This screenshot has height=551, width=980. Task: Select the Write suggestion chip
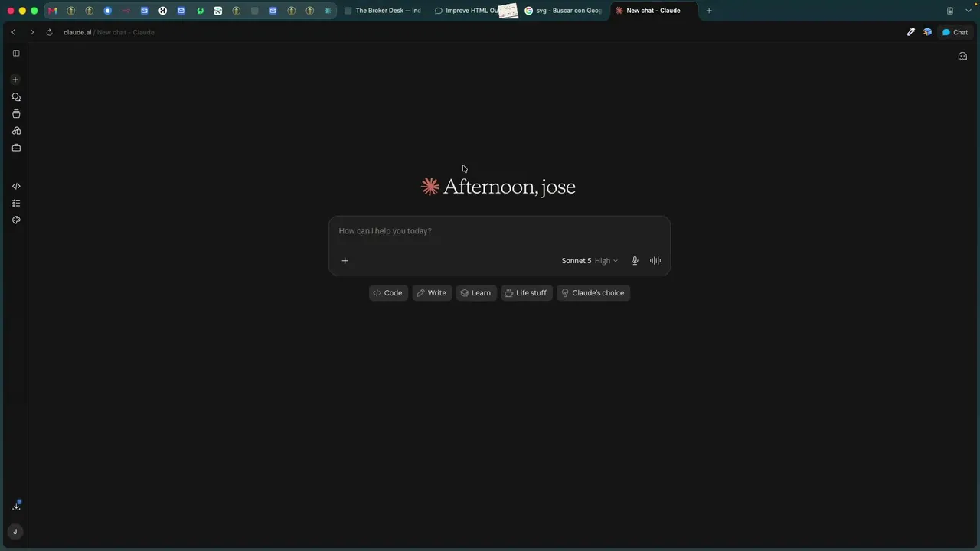[432, 293]
